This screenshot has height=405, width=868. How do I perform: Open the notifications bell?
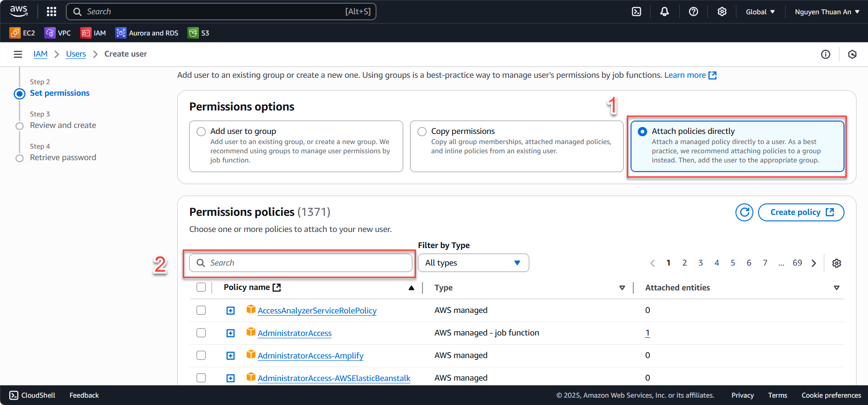coord(665,12)
